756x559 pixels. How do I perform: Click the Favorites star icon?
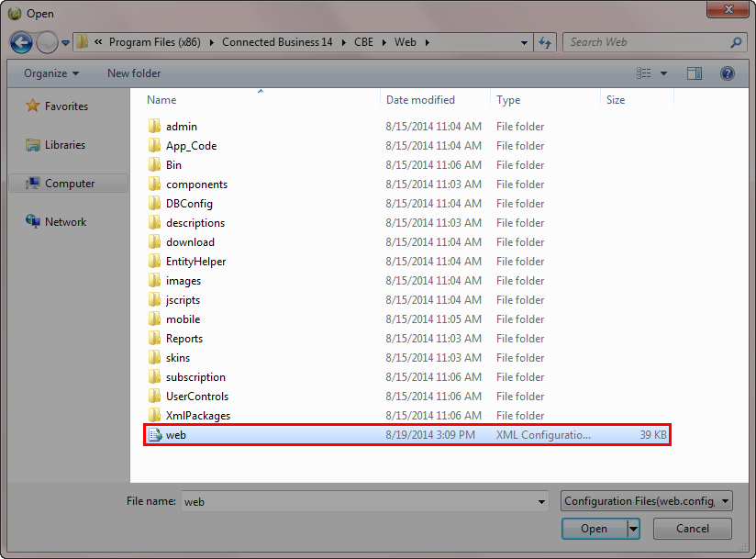[x=33, y=106]
